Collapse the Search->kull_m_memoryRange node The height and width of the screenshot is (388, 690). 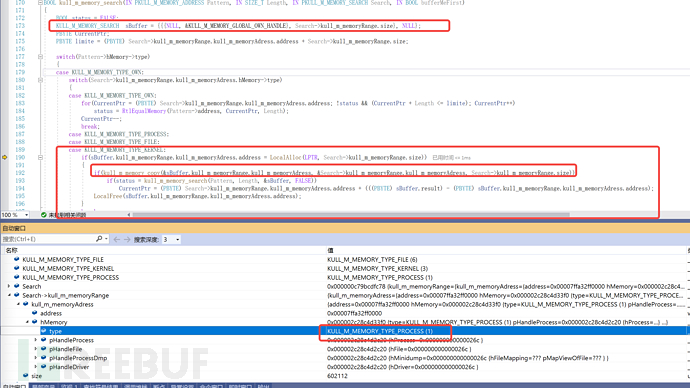(x=9, y=295)
